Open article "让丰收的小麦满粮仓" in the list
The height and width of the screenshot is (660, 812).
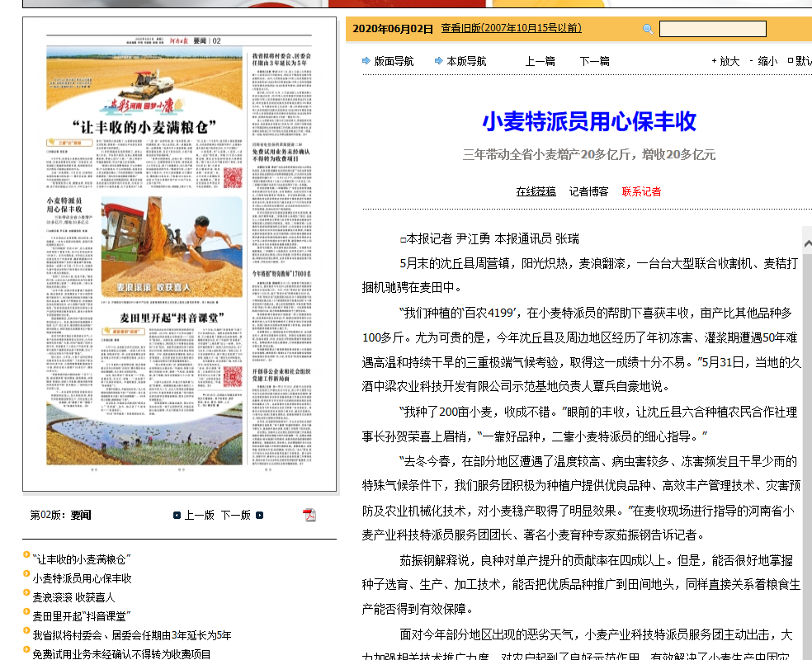tap(82, 559)
